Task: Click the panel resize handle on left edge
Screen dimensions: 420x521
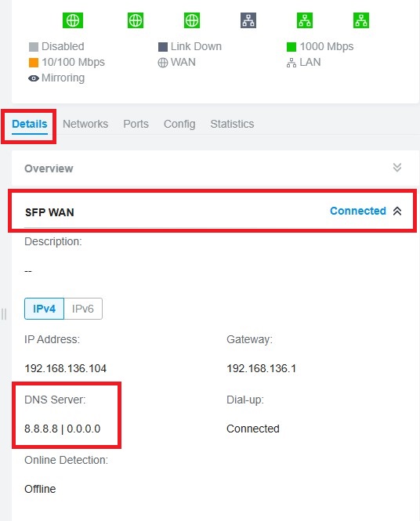Action: pos(4,314)
